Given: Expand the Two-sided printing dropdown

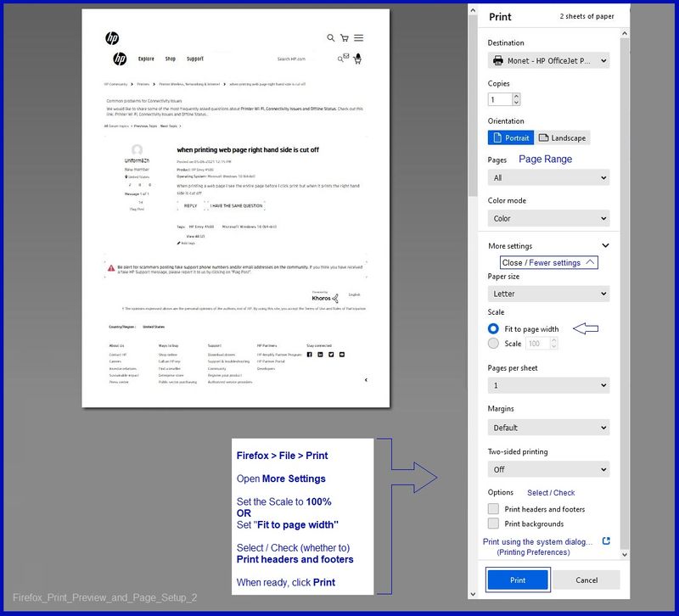Looking at the screenshot, I should pos(548,469).
